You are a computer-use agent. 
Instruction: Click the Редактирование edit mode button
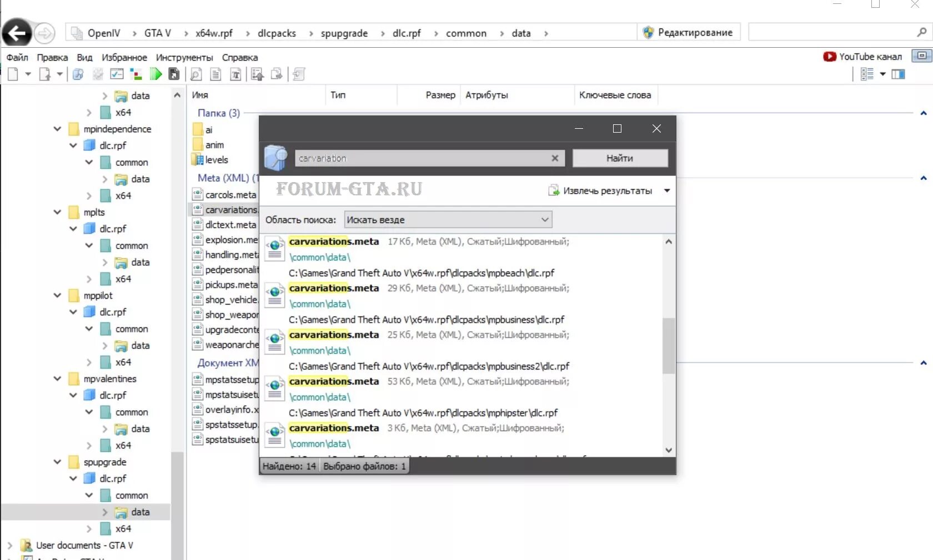pyautogui.click(x=688, y=33)
